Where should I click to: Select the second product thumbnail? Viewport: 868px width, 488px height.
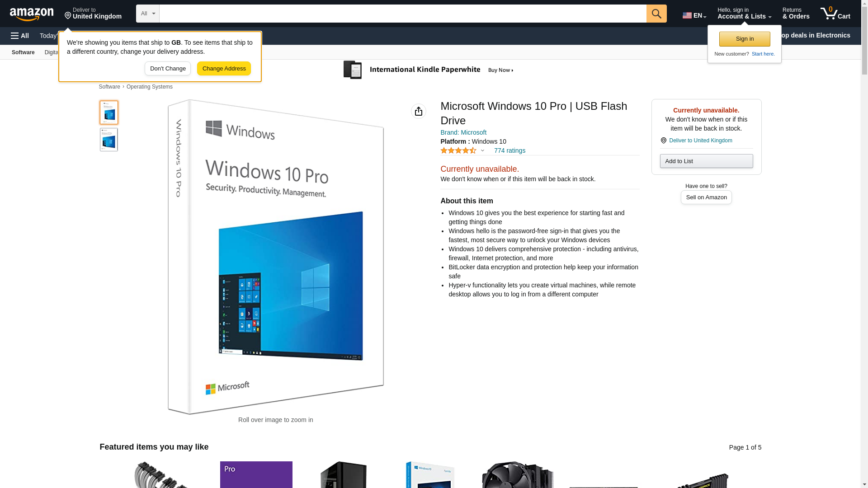pos(109,140)
